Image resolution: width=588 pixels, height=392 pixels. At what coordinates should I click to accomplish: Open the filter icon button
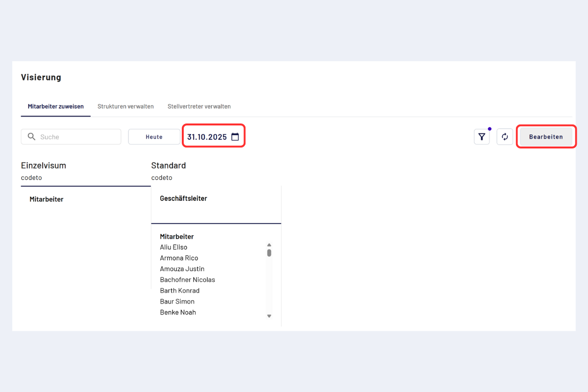point(482,137)
